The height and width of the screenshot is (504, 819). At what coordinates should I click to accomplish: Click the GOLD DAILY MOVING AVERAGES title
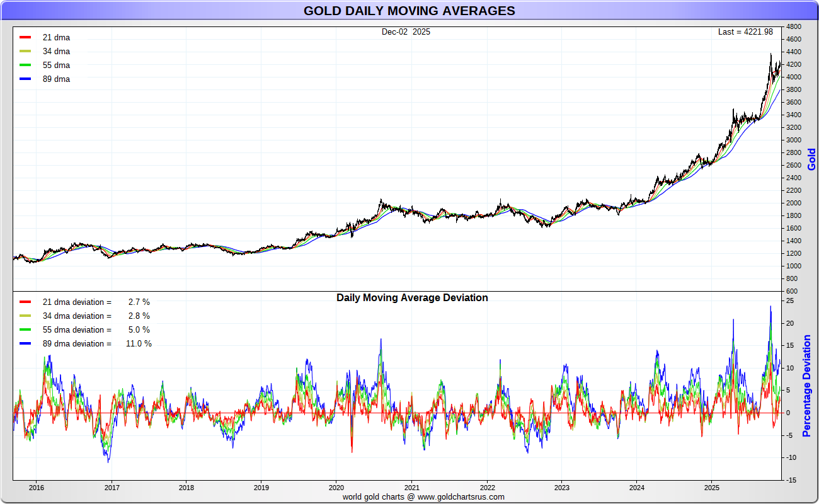point(409,11)
